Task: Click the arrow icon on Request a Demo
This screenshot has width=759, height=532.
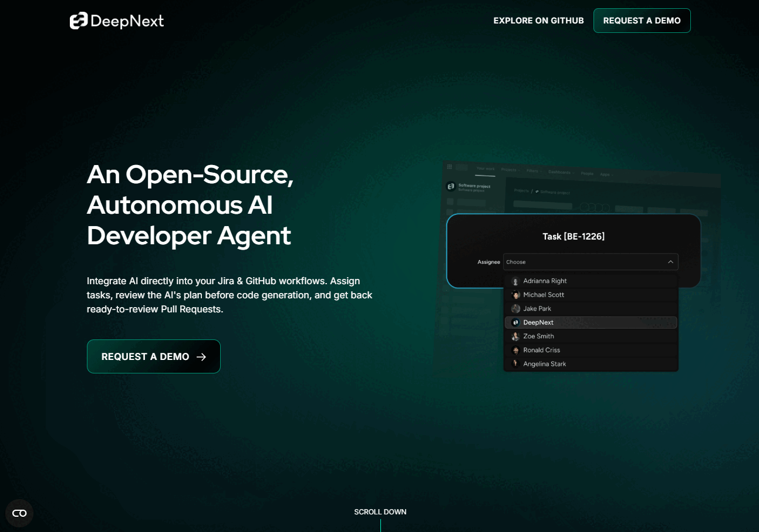Action: click(201, 357)
